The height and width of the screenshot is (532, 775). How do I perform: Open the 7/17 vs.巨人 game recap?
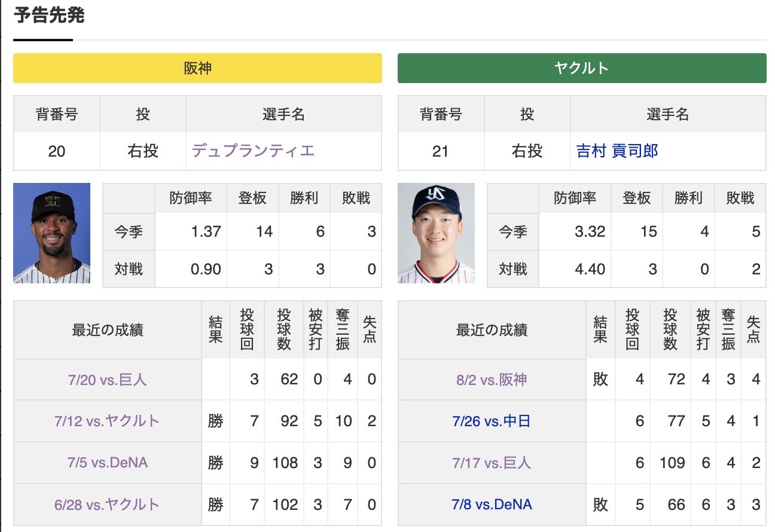coord(490,463)
